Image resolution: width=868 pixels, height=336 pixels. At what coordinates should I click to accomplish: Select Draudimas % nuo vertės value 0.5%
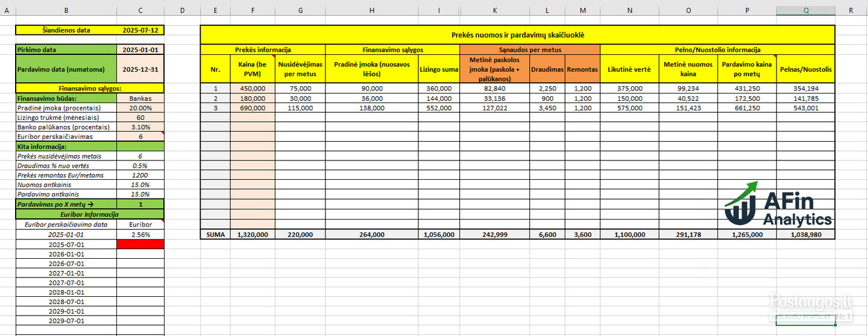(140, 166)
